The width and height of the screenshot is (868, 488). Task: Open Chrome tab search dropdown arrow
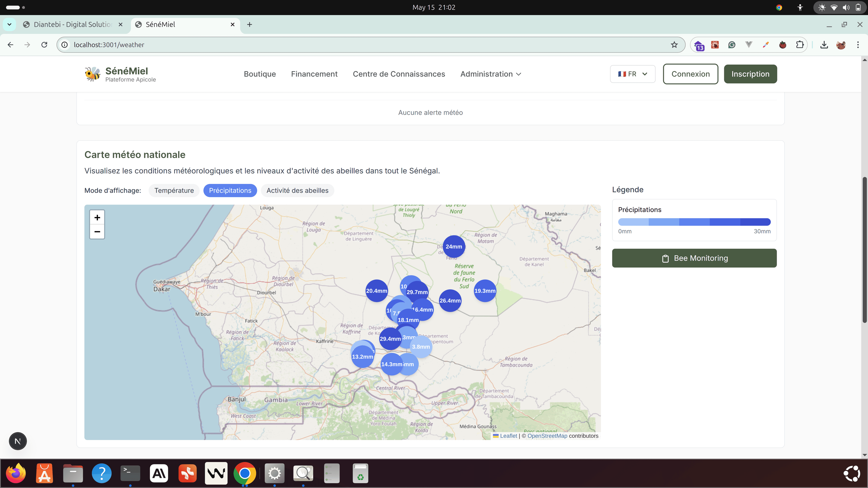click(x=9, y=25)
